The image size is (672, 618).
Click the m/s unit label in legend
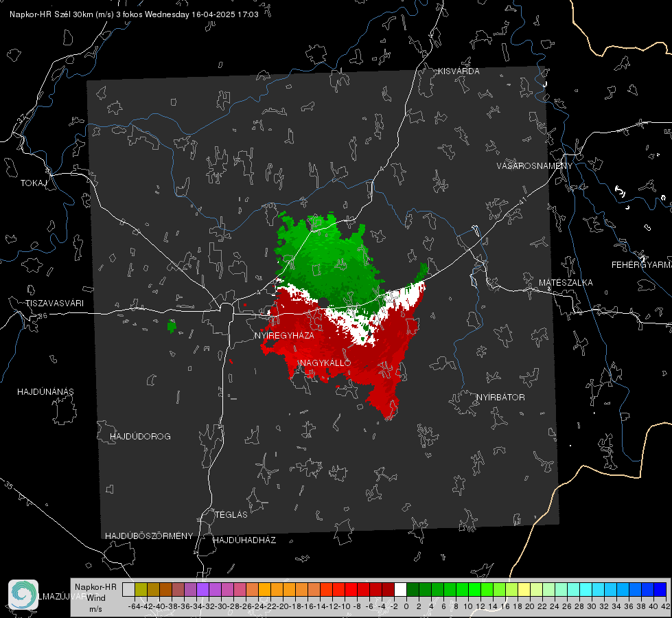coord(95,609)
